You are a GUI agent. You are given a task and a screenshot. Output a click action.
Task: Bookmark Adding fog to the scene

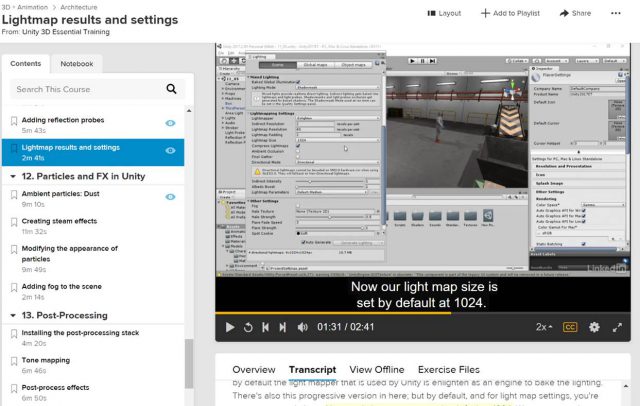click(14, 287)
